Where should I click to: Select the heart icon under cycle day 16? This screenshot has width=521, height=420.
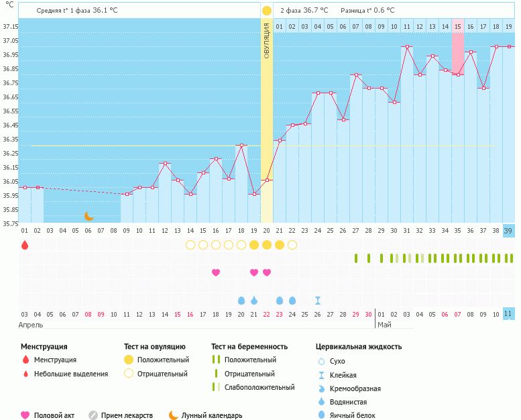pos(216,272)
